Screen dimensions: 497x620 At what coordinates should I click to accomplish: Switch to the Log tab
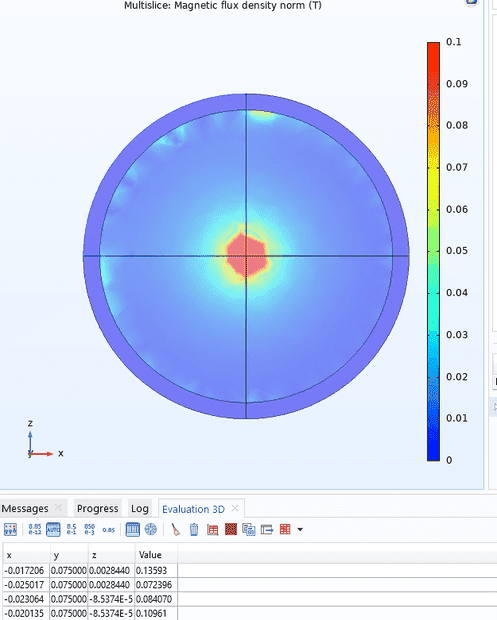coord(140,508)
